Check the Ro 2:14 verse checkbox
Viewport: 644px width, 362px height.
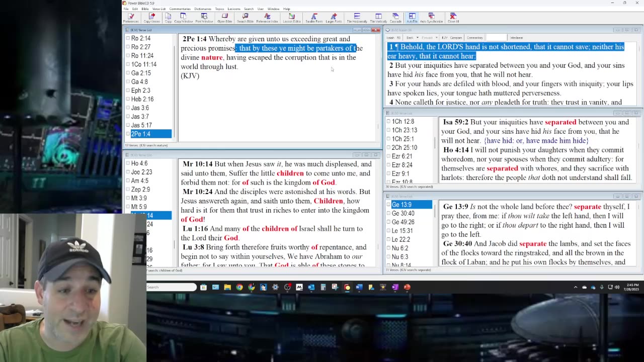click(128, 38)
